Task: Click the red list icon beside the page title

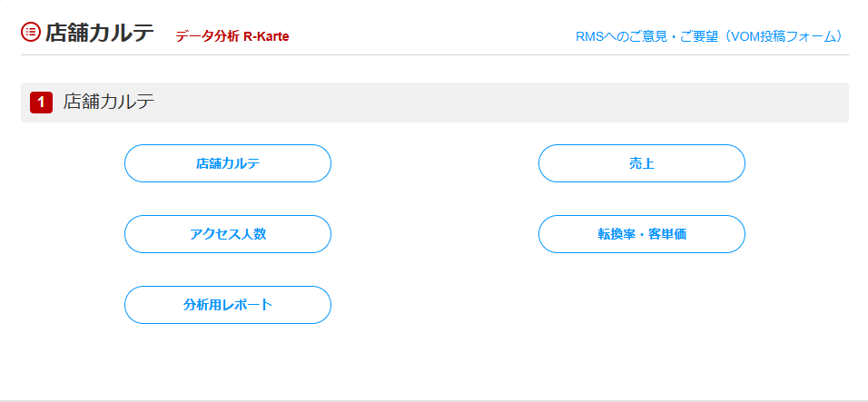Action: click(x=31, y=32)
